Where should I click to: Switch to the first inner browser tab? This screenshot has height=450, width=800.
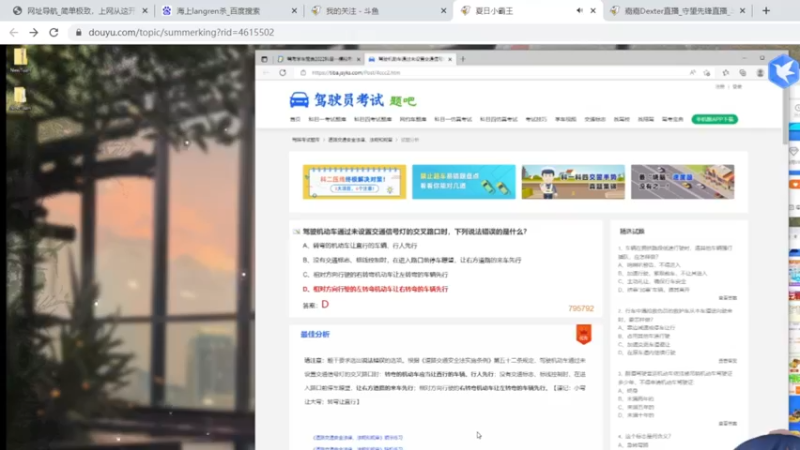[x=317, y=59]
